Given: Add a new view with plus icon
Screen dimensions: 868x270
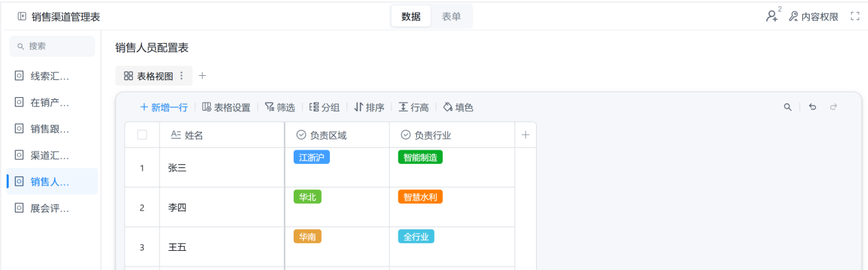Looking at the screenshot, I should (x=203, y=76).
